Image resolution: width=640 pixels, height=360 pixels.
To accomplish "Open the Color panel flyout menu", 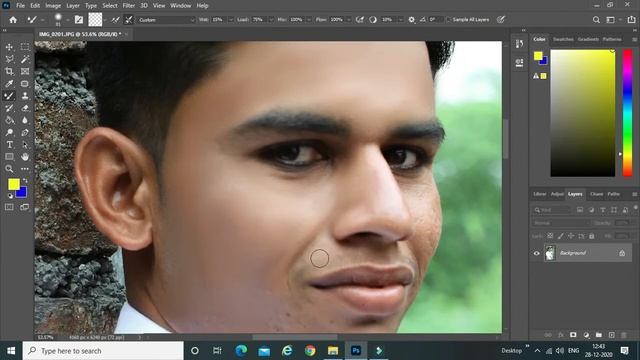I will click(634, 40).
